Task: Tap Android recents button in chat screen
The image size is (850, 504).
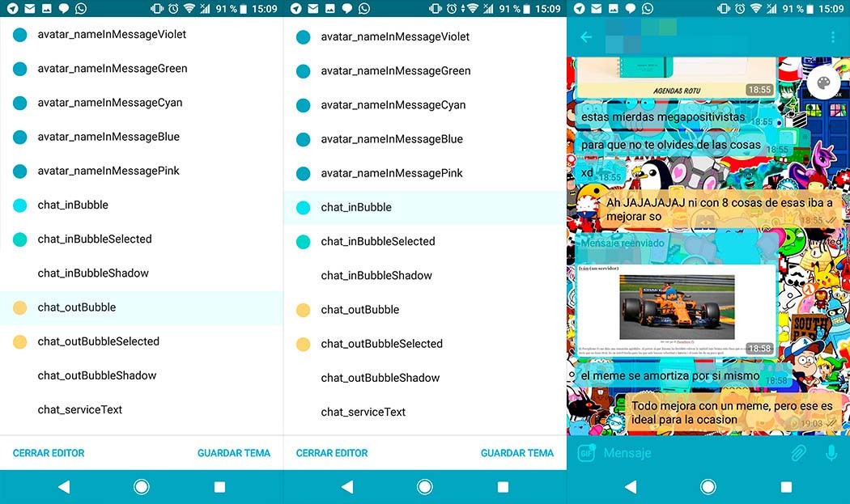Action: pyautogui.click(x=786, y=487)
